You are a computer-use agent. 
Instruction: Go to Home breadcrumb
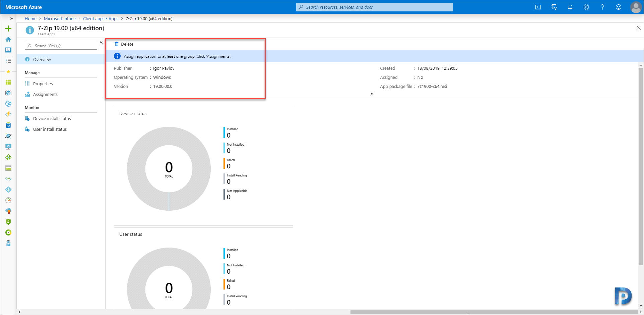[x=30, y=18]
